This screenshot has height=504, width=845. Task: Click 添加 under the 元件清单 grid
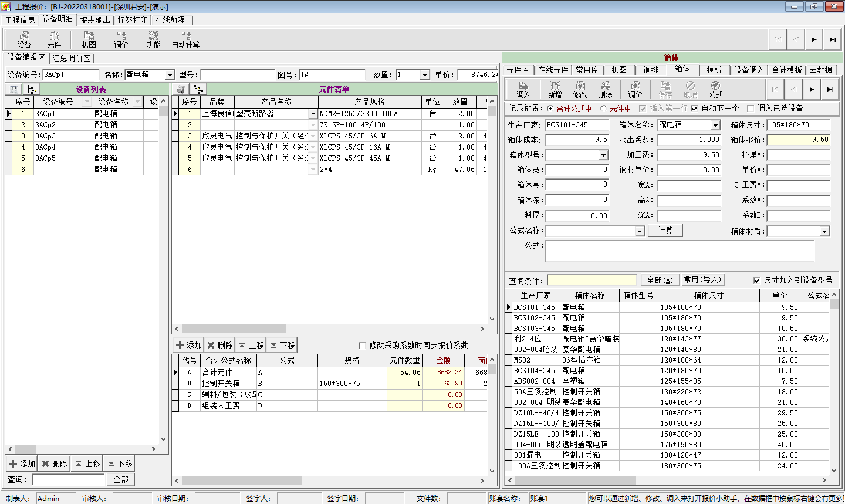(x=188, y=345)
